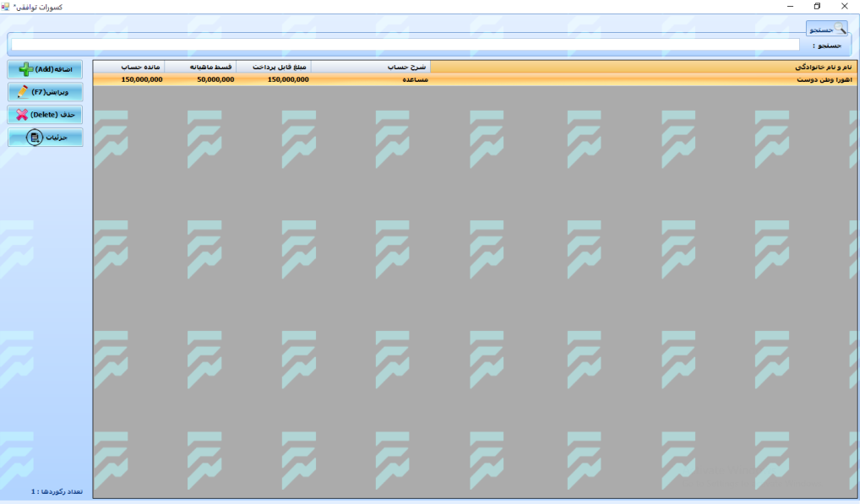Restore down the application window
The height and width of the screenshot is (504, 865).
tap(816, 7)
